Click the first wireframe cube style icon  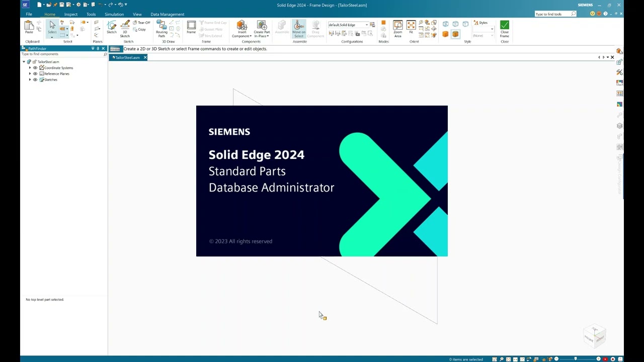coord(445,24)
